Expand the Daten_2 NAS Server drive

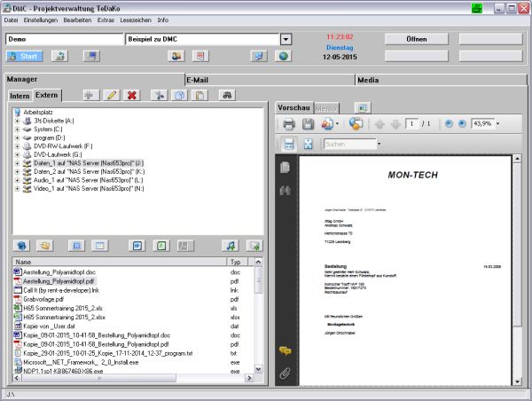coord(18,172)
